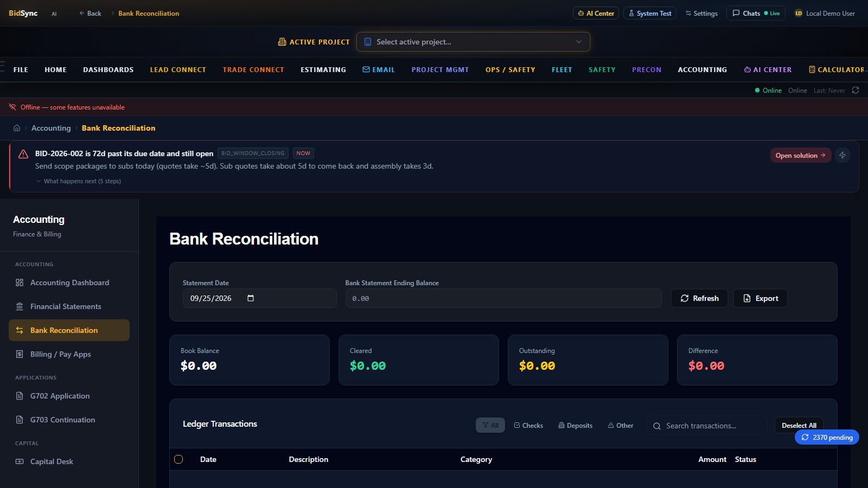
Task: Filter ledger transactions by Checks
Action: click(x=528, y=425)
